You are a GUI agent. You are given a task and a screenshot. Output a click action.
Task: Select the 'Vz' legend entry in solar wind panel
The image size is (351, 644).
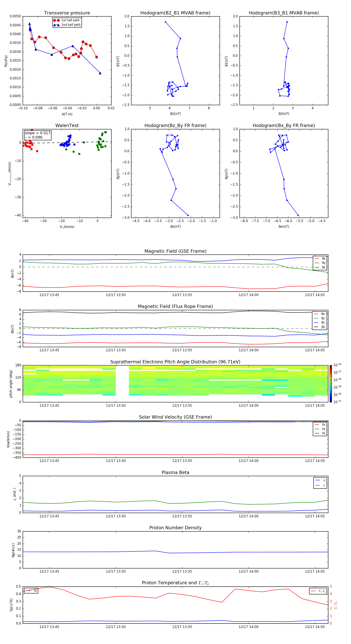click(x=320, y=433)
